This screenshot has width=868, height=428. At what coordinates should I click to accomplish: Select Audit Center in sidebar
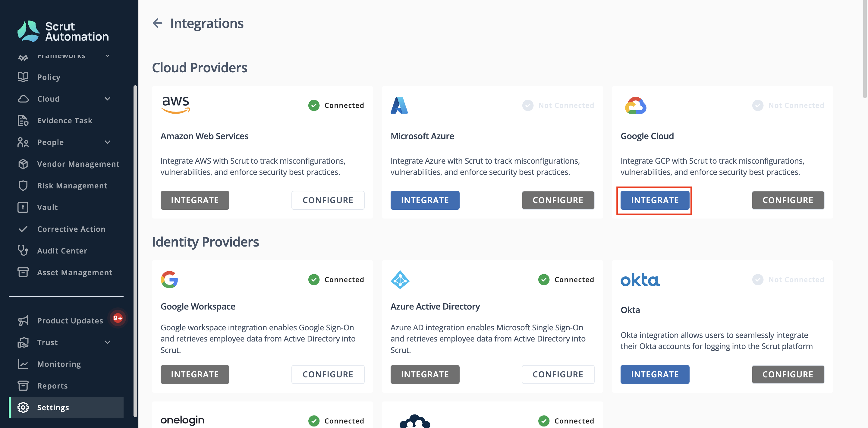point(66,250)
